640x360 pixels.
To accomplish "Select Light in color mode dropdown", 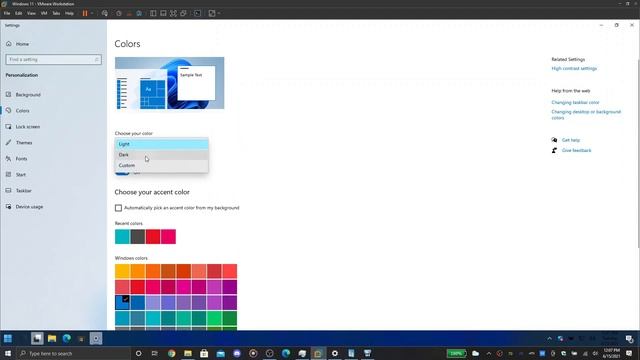I will (162, 144).
